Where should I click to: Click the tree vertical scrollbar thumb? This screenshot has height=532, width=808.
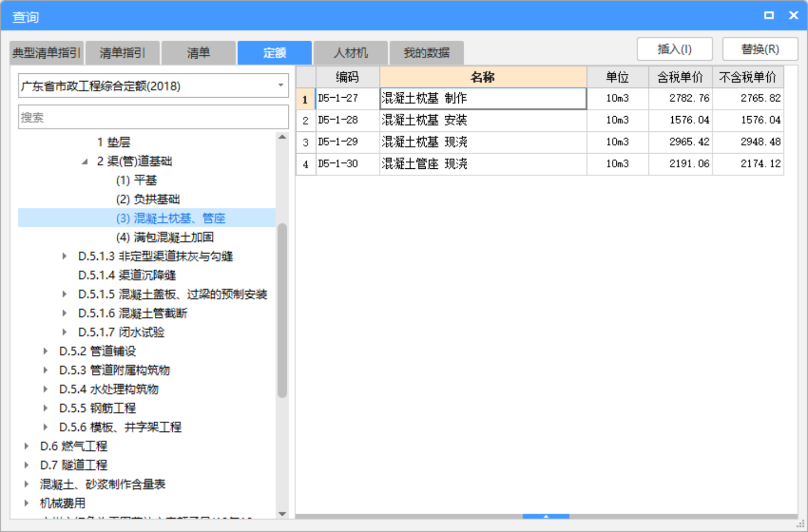pyautogui.click(x=282, y=311)
